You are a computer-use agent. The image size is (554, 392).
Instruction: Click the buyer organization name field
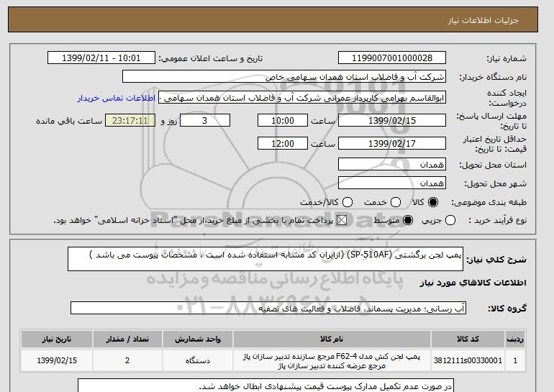[x=284, y=77]
